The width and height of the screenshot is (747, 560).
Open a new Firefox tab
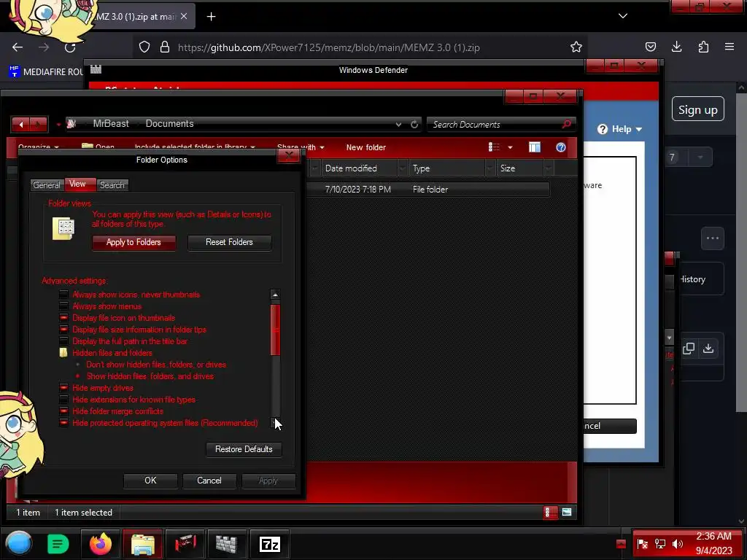[211, 17]
